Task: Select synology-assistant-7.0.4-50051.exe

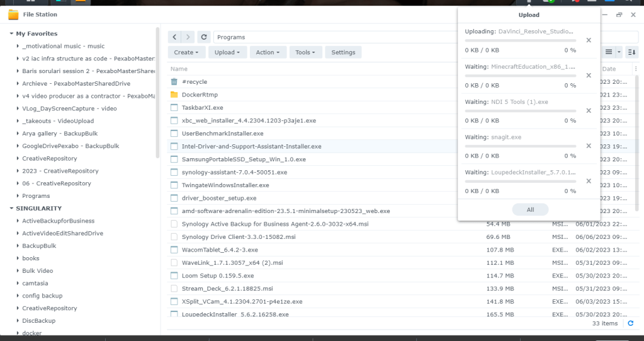Action: [x=235, y=172]
